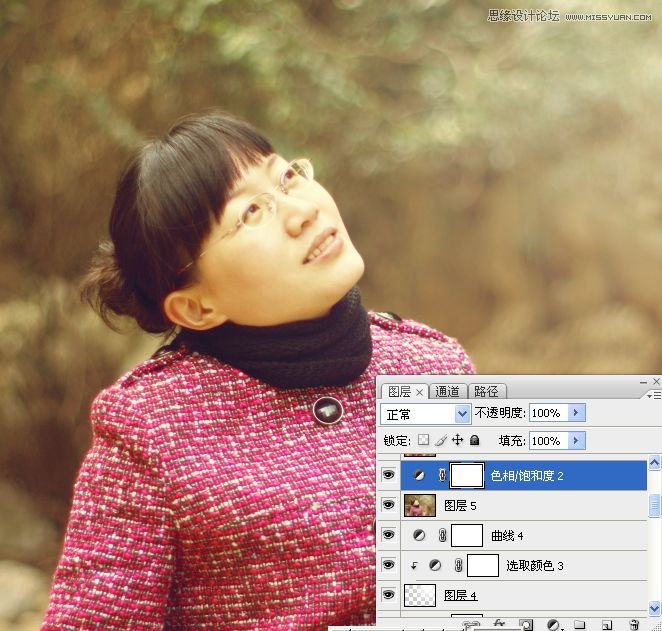The width and height of the screenshot is (662, 631).
Task: Click mask link icon of 色相/饱和度 2
Action: click(x=442, y=475)
